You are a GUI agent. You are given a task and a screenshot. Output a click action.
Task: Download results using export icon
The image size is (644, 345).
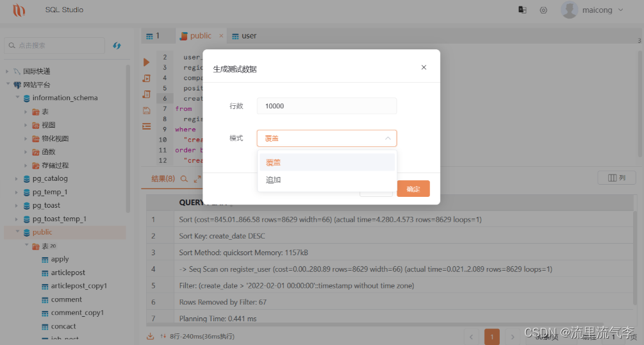151,337
